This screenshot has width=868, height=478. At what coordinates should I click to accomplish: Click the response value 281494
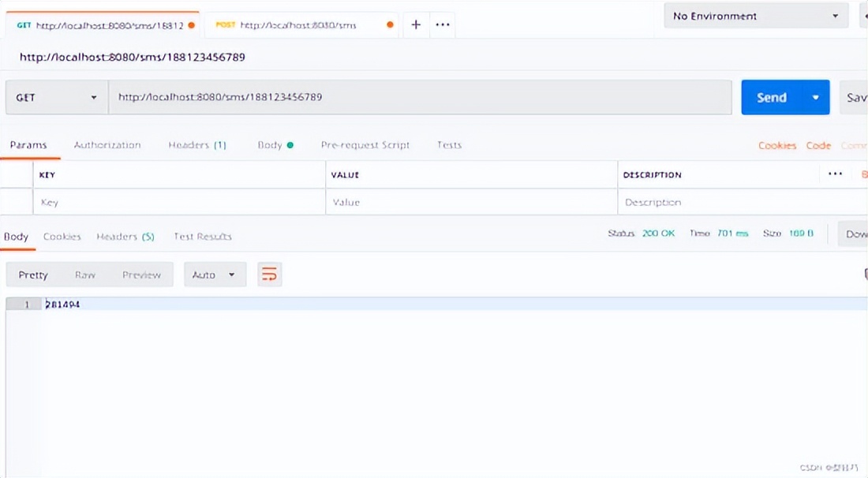click(62, 304)
